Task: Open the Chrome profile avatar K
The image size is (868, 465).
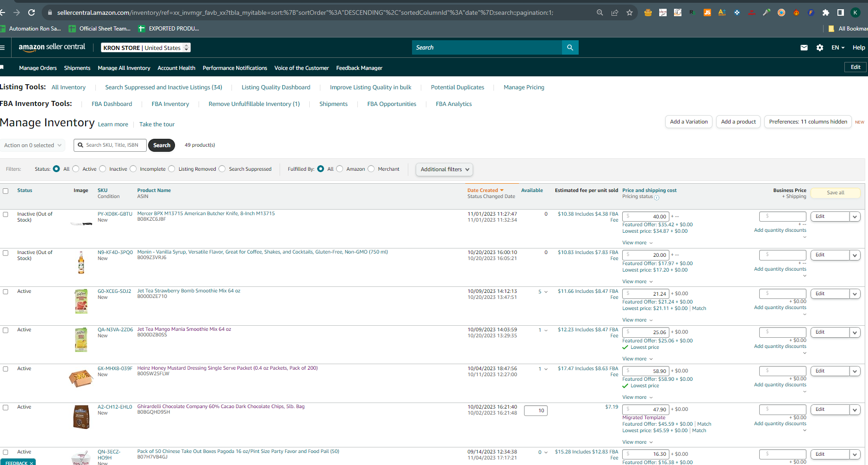Action: coord(856,12)
